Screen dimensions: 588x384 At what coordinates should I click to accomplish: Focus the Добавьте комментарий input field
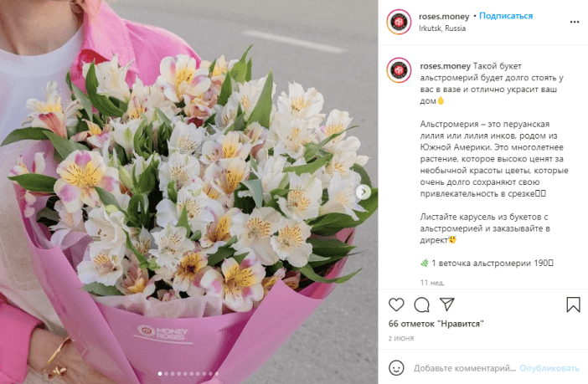[x=465, y=368]
